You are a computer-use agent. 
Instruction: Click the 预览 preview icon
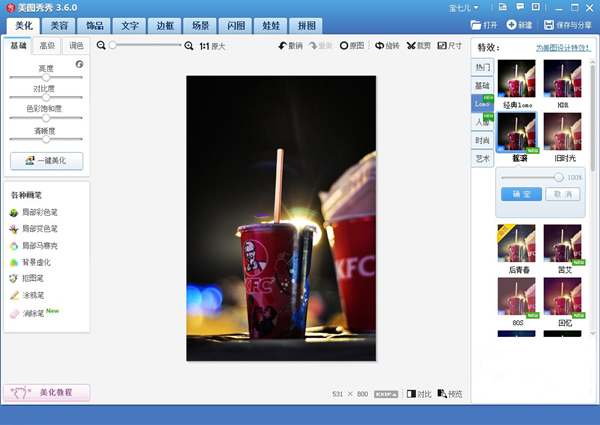click(442, 394)
